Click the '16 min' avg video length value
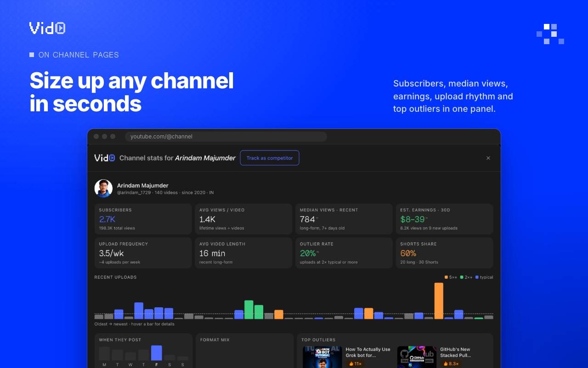The width and height of the screenshot is (588, 368). 212,253
